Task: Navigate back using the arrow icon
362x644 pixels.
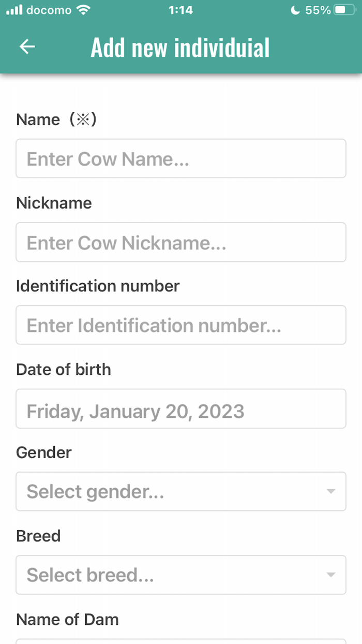Action: [x=27, y=47]
